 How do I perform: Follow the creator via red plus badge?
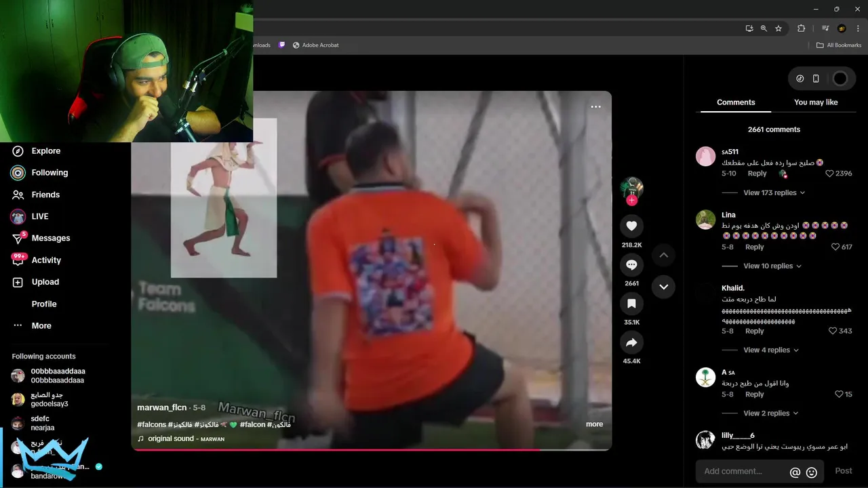pyautogui.click(x=632, y=200)
